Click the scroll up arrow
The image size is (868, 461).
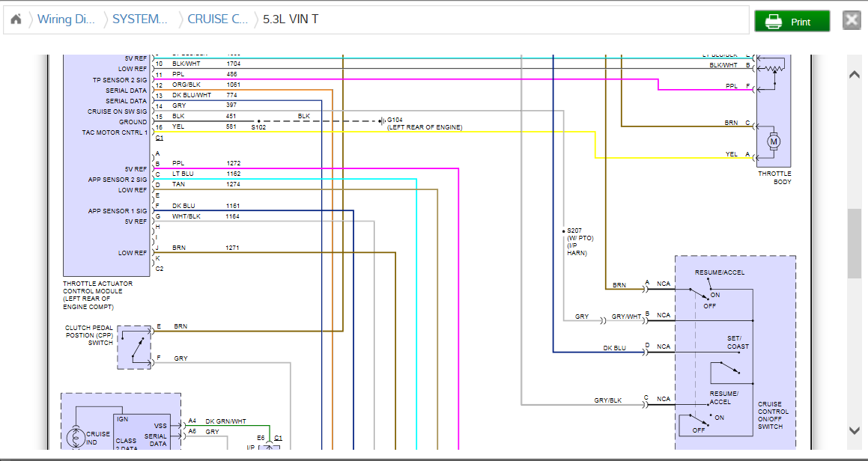coord(854,74)
